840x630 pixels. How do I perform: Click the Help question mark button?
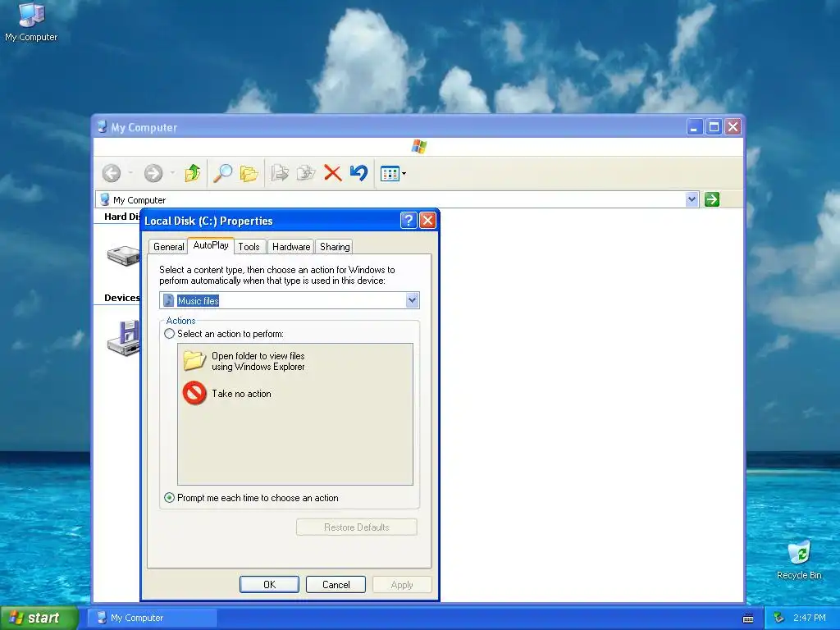tap(409, 220)
